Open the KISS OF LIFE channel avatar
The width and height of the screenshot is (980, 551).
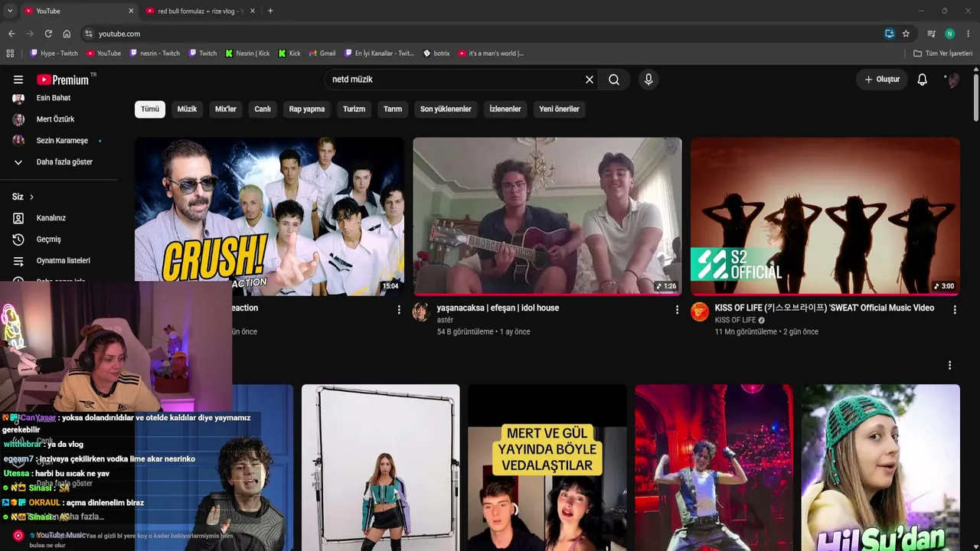700,311
